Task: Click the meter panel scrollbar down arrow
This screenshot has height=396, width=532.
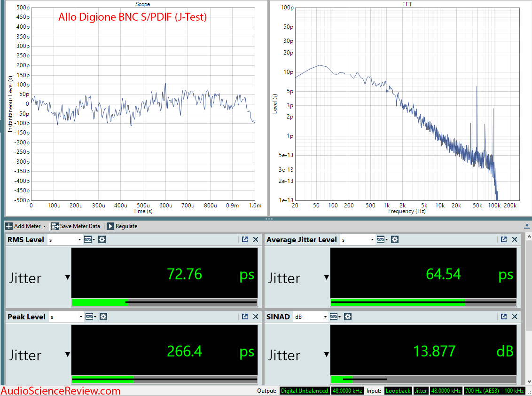Action: 529,381
